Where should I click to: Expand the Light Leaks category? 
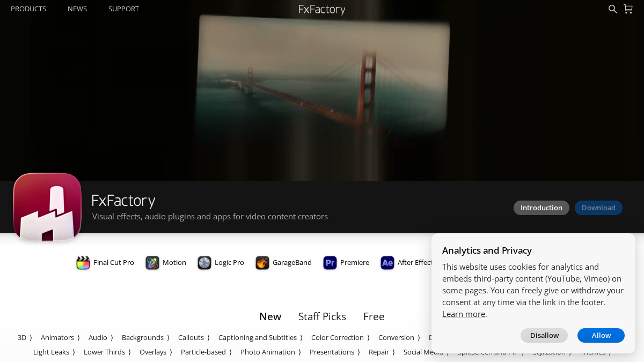(x=54, y=352)
